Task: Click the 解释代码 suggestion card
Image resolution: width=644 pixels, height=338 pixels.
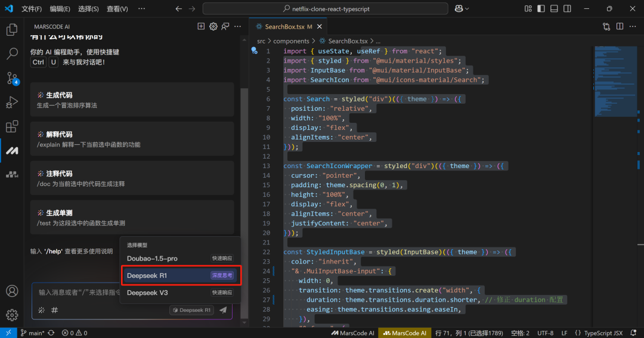Action: point(132,138)
